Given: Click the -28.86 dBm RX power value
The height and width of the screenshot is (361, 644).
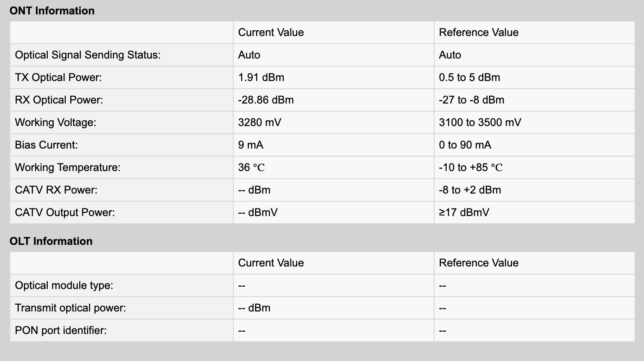Looking at the screenshot, I should [266, 100].
